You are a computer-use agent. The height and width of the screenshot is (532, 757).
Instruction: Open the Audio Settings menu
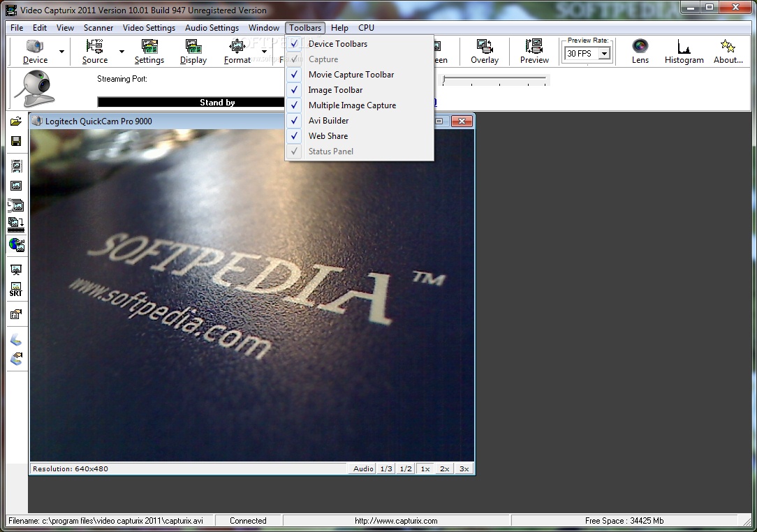pos(212,27)
